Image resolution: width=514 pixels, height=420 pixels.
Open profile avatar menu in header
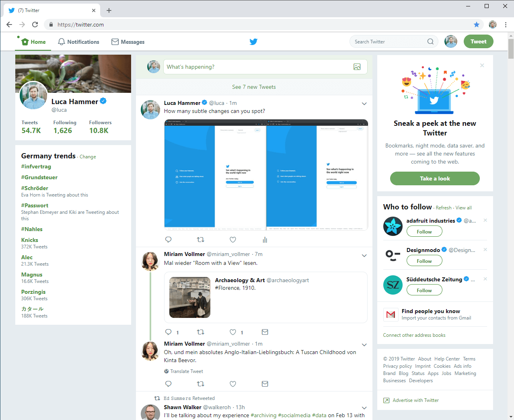451,41
